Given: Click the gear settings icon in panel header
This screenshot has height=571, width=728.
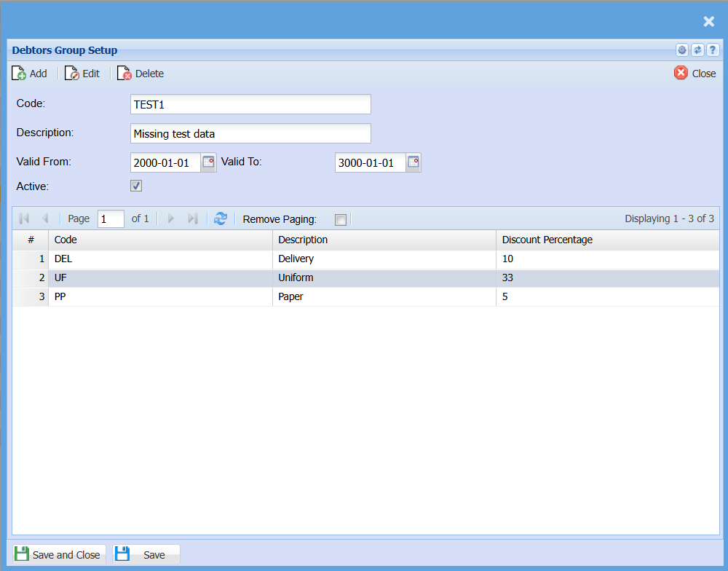Looking at the screenshot, I should [x=682, y=50].
